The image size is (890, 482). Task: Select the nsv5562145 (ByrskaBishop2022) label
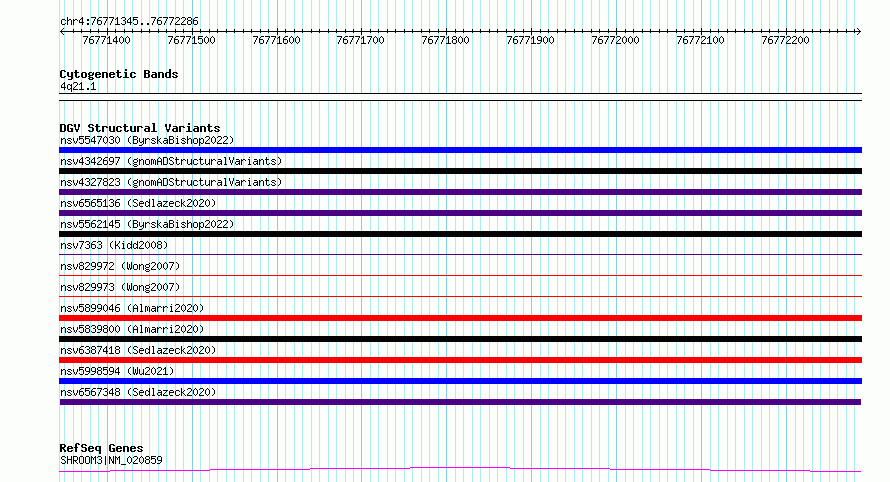coord(147,224)
